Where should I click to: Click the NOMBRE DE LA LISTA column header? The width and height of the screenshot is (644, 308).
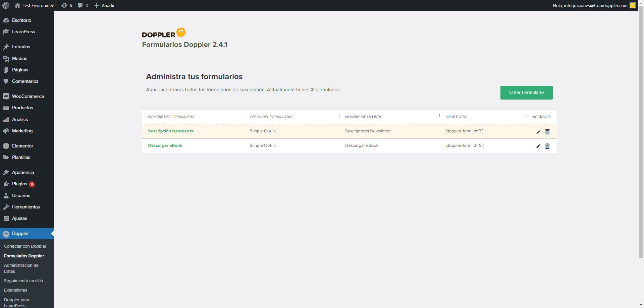[363, 117]
